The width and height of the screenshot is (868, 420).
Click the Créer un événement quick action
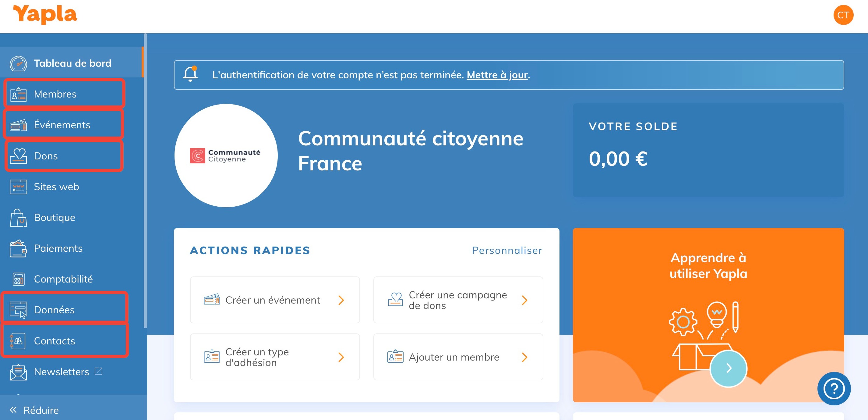tap(275, 300)
